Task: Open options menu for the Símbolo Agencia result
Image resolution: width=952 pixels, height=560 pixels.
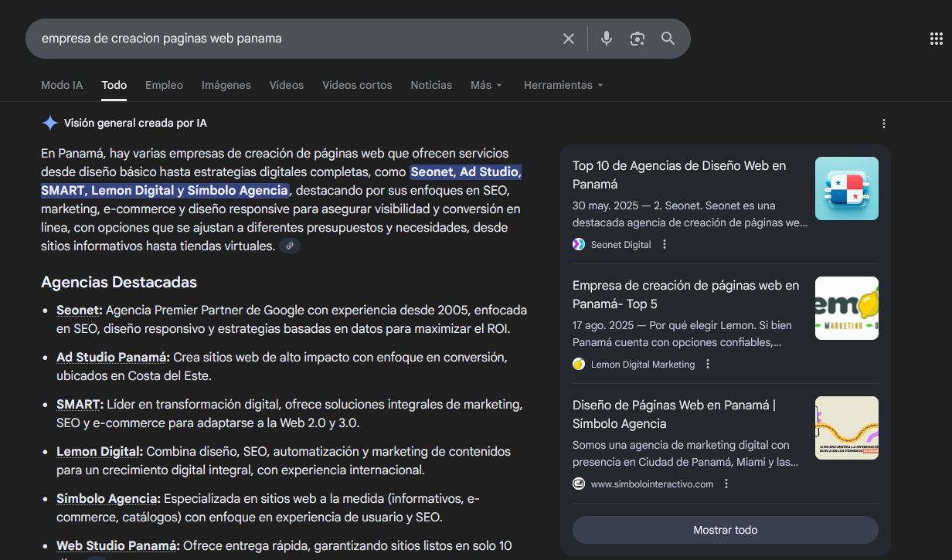Action: click(x=726, y=483)
